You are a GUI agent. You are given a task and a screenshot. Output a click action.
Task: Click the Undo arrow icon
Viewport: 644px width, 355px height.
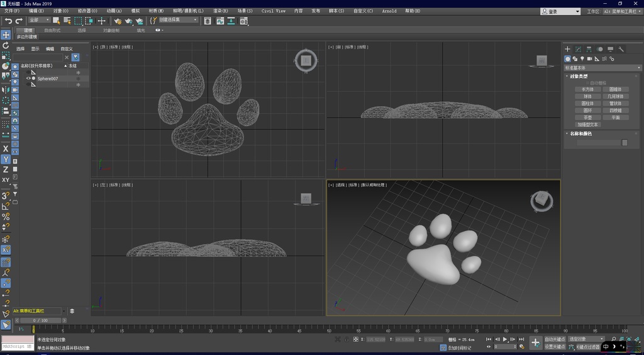coord(8,21)
